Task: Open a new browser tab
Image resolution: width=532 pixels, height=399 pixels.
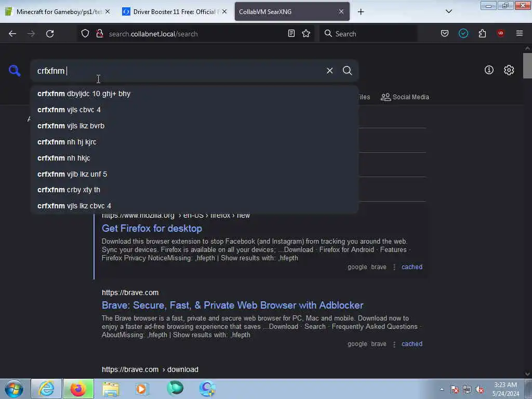Action: point(361,12)
